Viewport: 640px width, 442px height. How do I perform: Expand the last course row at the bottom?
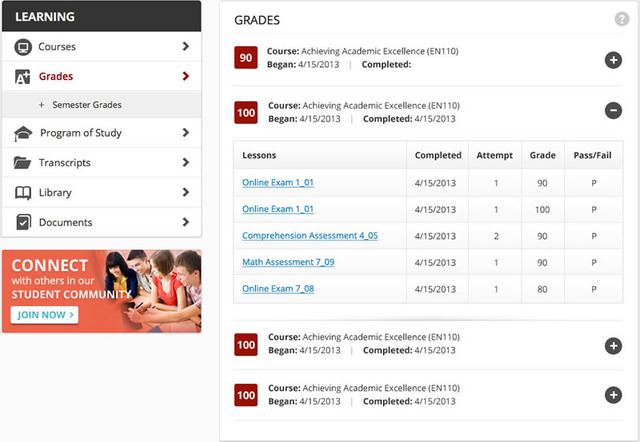pos(613,395)
